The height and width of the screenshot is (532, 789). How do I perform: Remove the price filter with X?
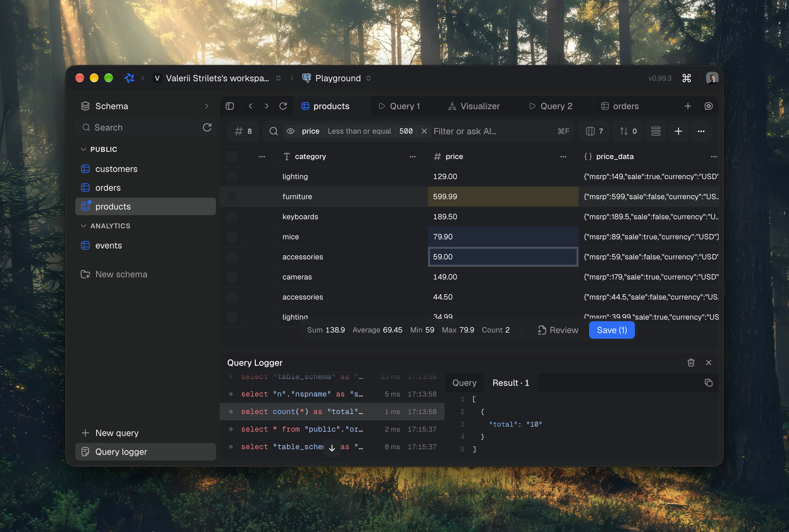424,131
